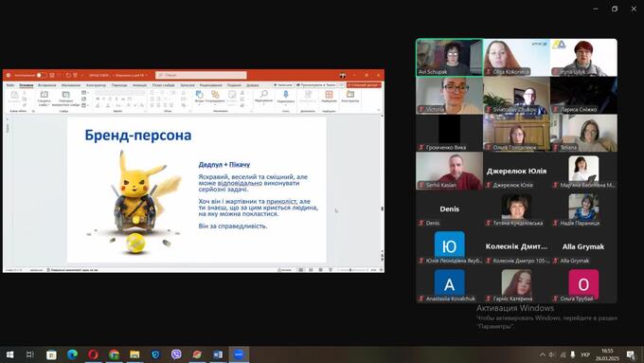The width and height of the screenshot is (644, 363).
Task: Open Viber from the taskbar
Action: 176,354
